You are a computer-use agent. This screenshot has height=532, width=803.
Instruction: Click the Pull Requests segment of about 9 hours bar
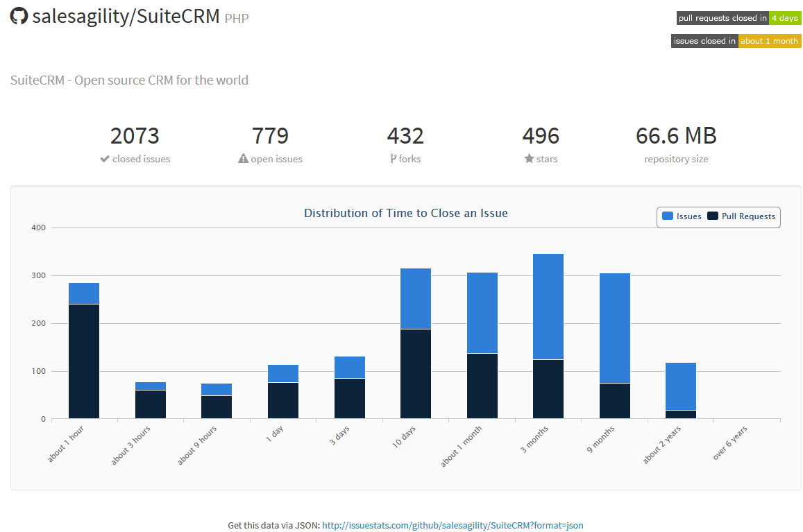point(217,407)
